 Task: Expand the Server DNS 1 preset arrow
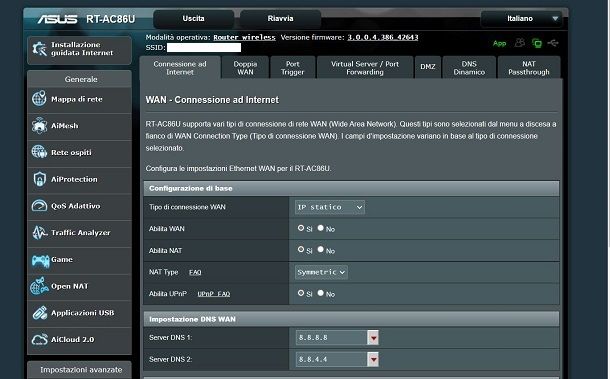(x=373, y=338)
